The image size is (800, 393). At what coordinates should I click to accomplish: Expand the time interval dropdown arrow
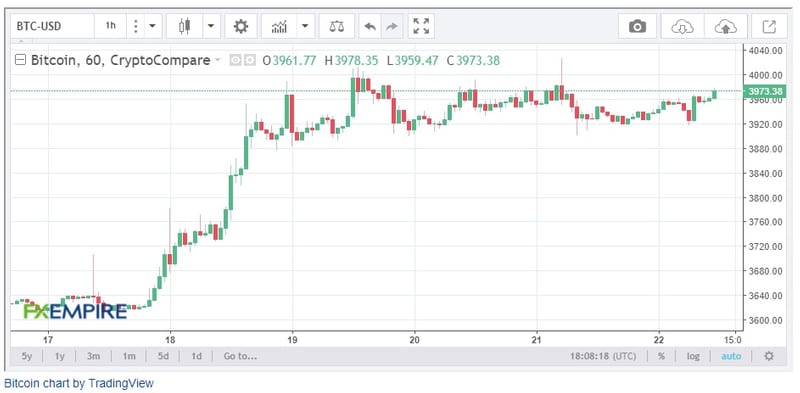(152, 26)
